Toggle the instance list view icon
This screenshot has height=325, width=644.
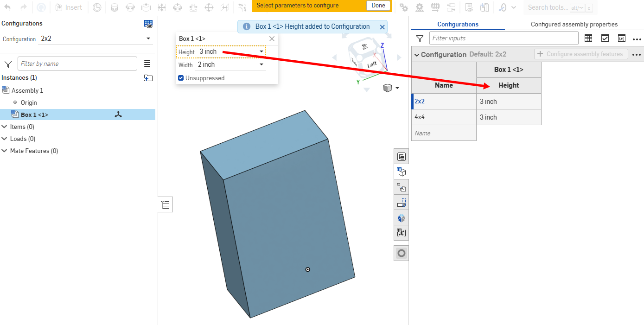click(147, 64)
